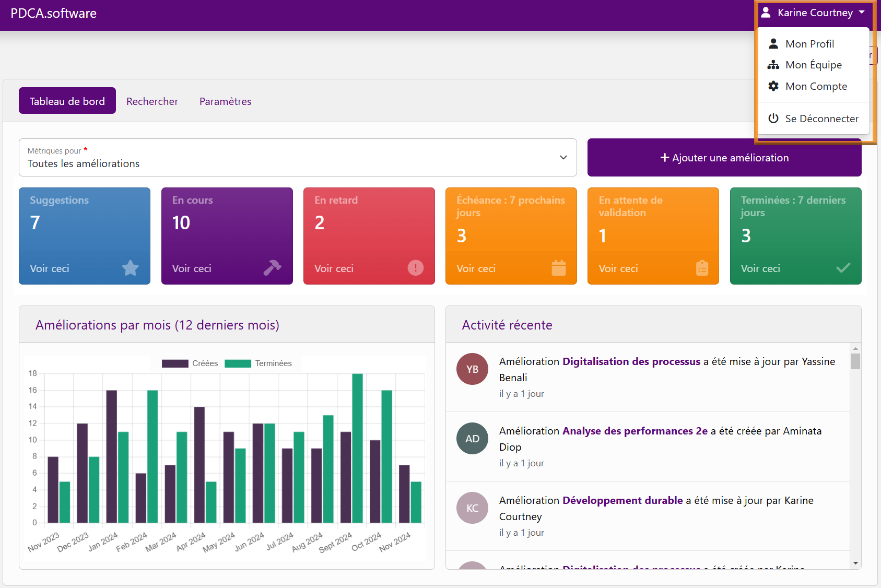Choose Mon Compte in the dropdown
Viewport: 881px width, 588px height.
814,86
